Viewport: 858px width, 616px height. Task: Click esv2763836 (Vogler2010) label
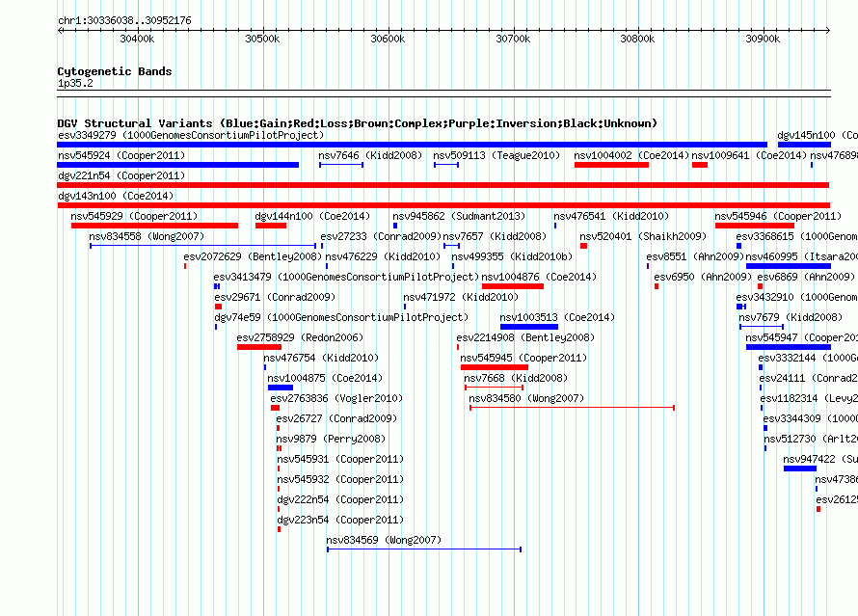click(x=336, y=398)
